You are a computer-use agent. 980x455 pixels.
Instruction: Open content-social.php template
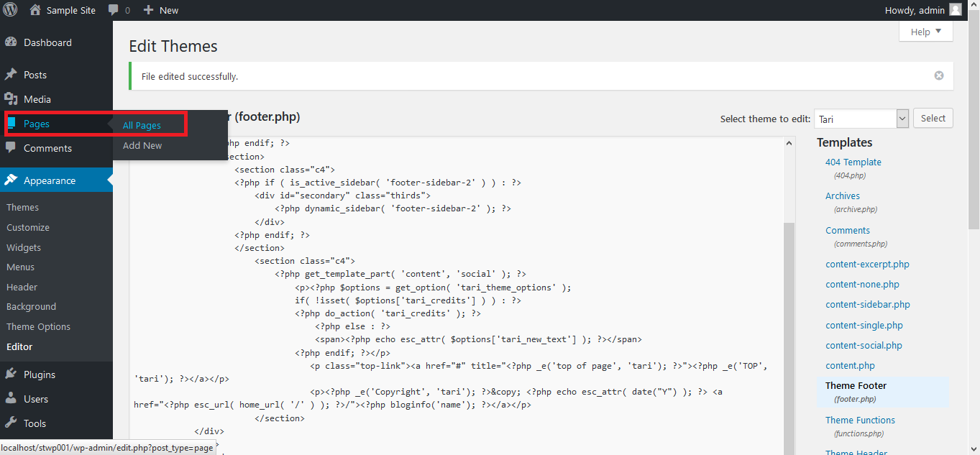coord(864,346)
